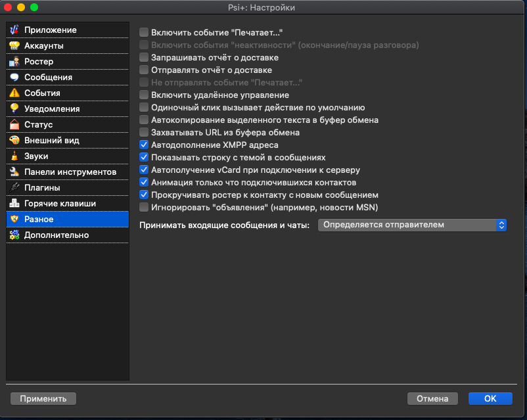Disable Автодополнение XMPP адреса checkbox

coord(144,145)
